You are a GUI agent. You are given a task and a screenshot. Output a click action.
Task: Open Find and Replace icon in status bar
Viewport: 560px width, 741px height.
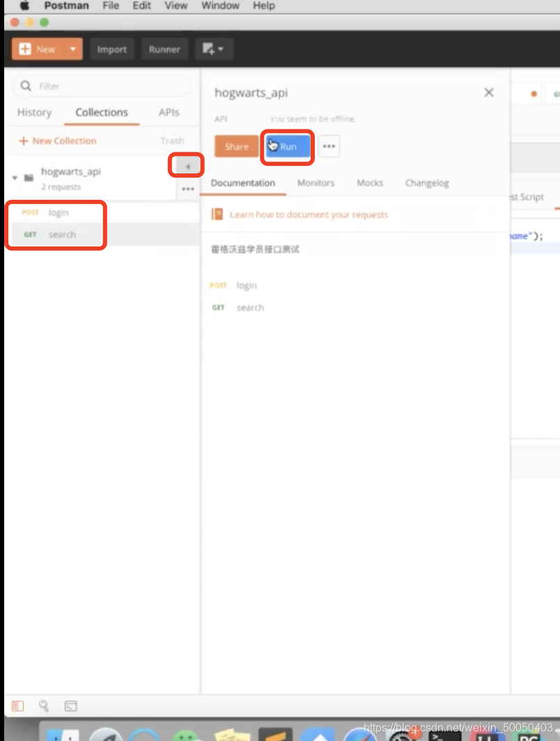[x=44, y=706]
